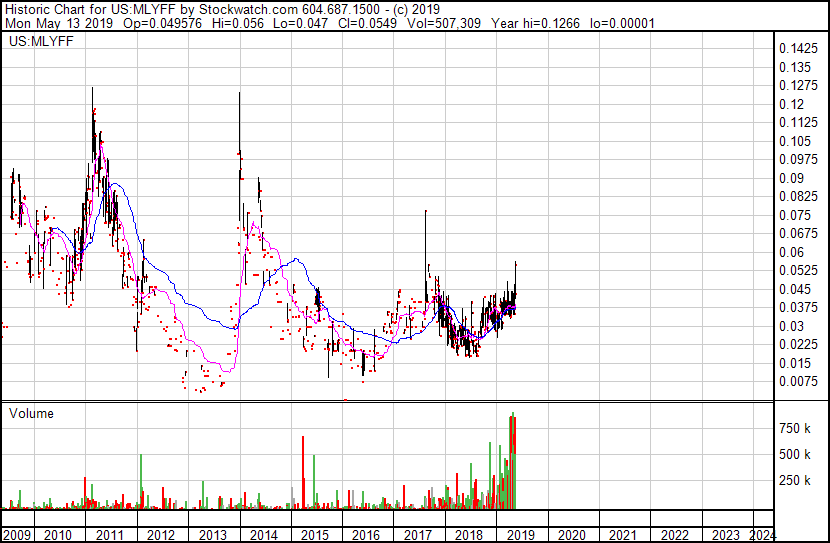Click the 2014 year label on axis
Image resolution: width=830 pixels, height=543 pixels.
[x=264, y=535]
